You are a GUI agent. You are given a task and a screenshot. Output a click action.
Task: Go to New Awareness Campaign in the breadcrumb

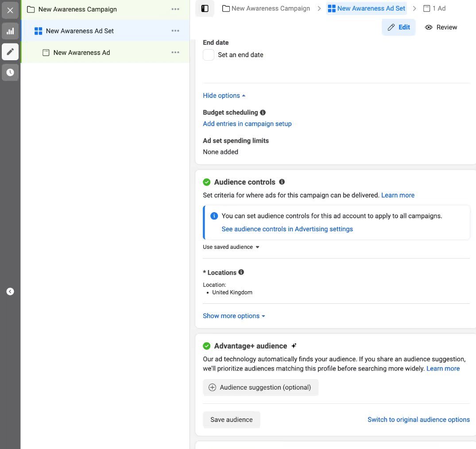[266, 8]
